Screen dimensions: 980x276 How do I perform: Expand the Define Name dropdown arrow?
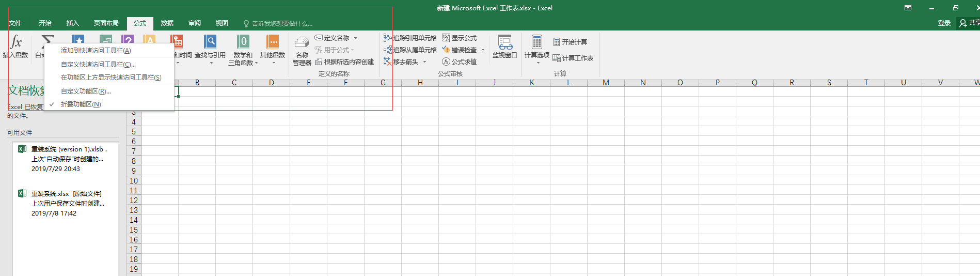point(355,38)
